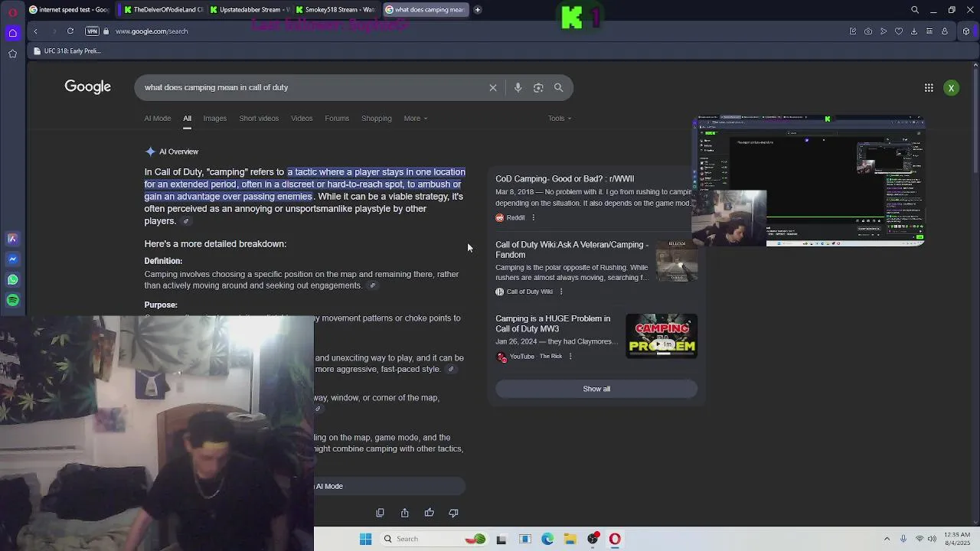The height and width of the screenshot is (551, 980).
Task: Select the Videos results tab
Action: pyautogui.click(x=302, y=119)
